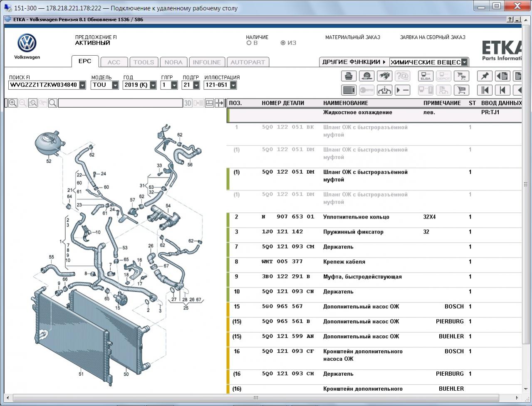The width and height of the screenshot is (532, 406).
Task: Expand the ИЛЛЮСТРАЦИЯ dropdown showing 121-051
Action: [x=233, y=85]
